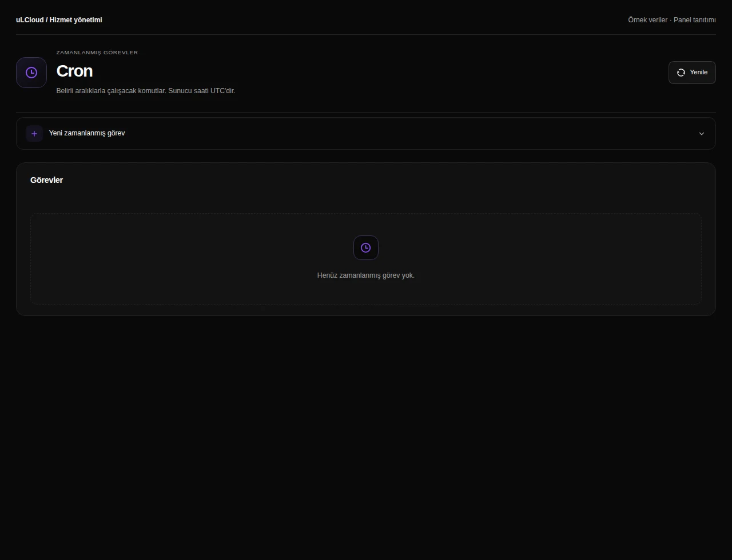Click the UTC server time description text
This screenshot has height=560, width=732.
coord(146,91)
